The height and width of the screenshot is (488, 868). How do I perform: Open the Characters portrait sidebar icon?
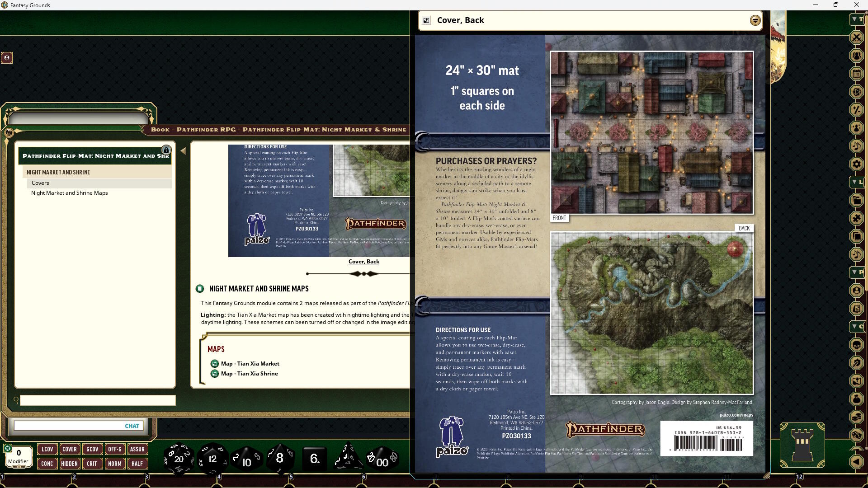click(857, 291)
